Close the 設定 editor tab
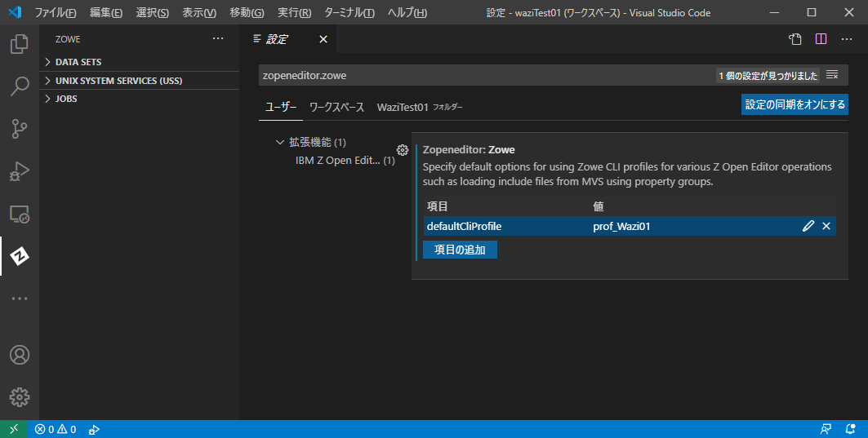This screenshot has width=868, height=438. (323, 39)
